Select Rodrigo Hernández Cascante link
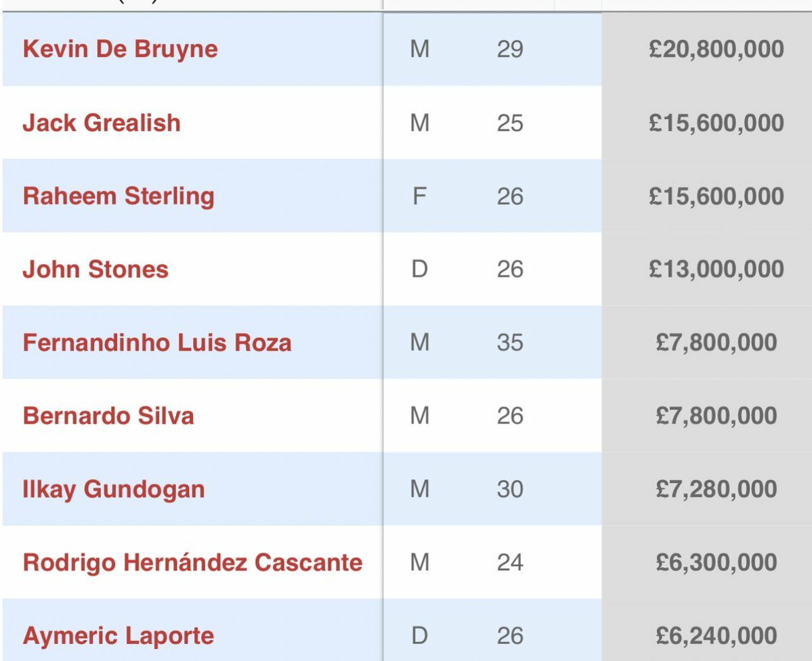Viewport: 812px width, 661px height. point(192,562)
